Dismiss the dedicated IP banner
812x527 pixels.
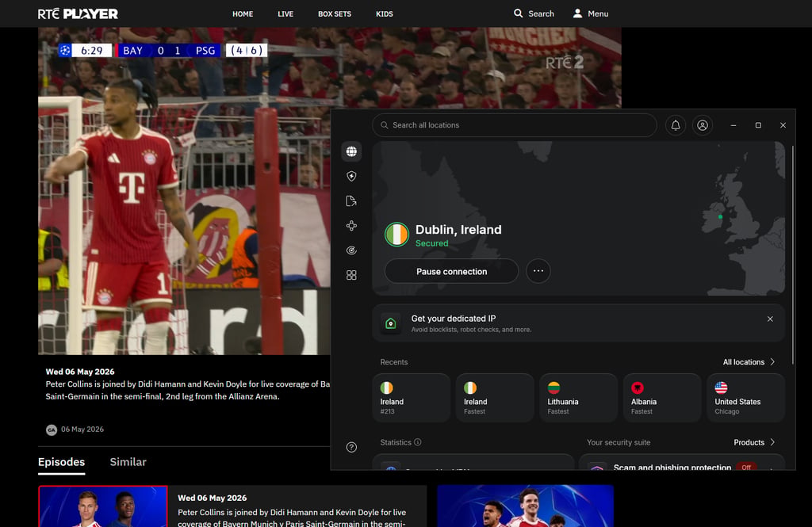[770, 319]
